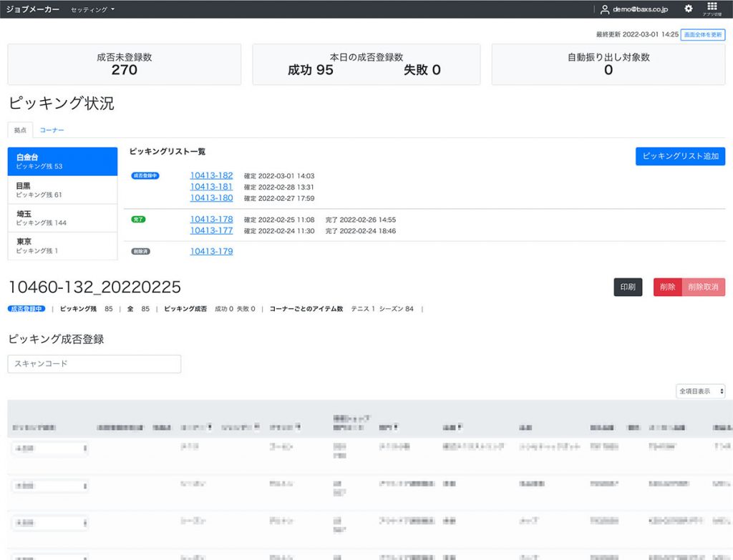733x560 pixels.
Task: Click the 成否登録中 status badge in the picking list
Action: [145, 175]
